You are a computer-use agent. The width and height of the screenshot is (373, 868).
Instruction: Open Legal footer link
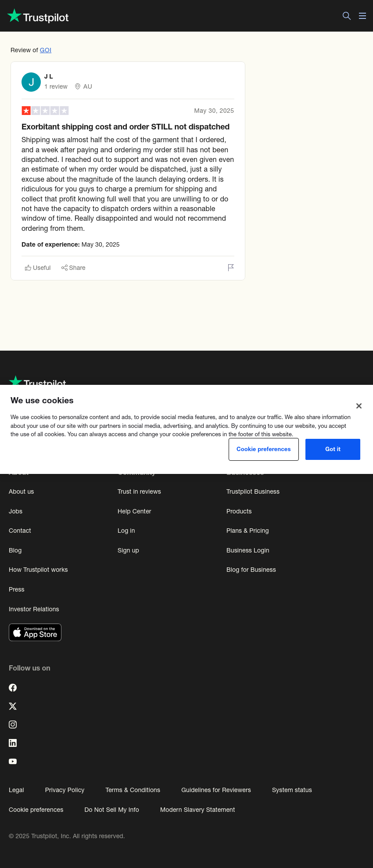tap(16, 790)
